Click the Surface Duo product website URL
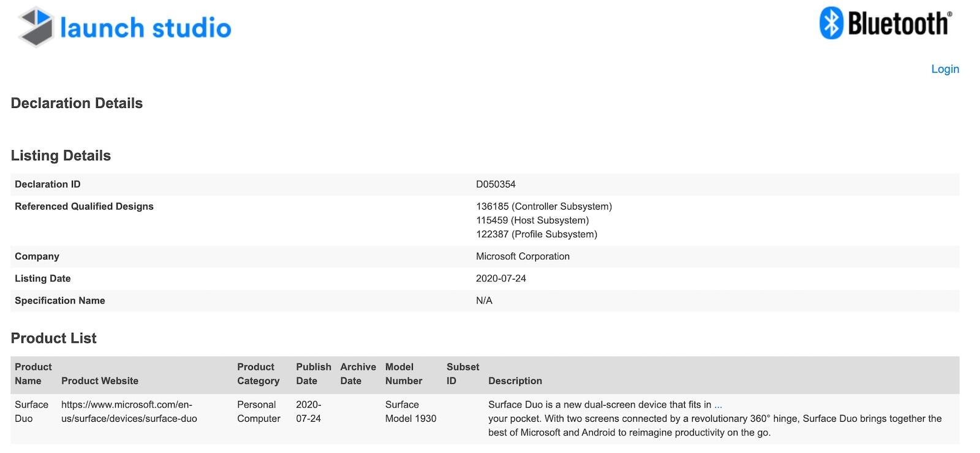This screenshot has width=980, height=453. [x=129, y=411]
